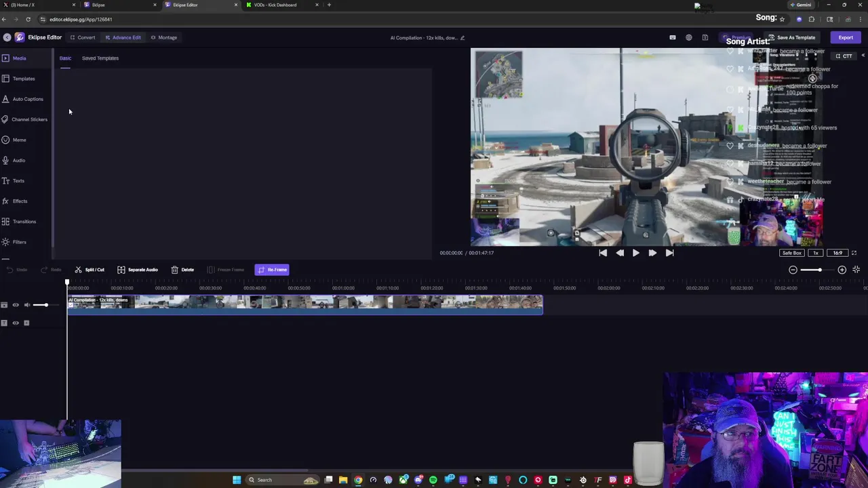Click Save As Template button
Screen dimensions: 868x488
tap(791, 37)
